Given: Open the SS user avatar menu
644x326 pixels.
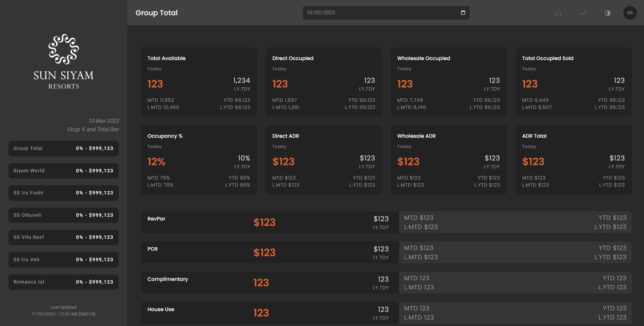Looking at the screenshot, I should tap(630, 13).
